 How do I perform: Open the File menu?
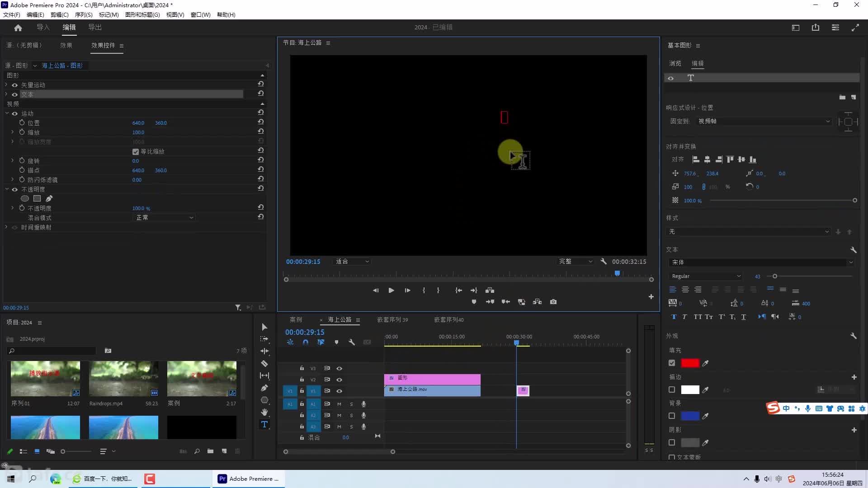coord(12,14)
